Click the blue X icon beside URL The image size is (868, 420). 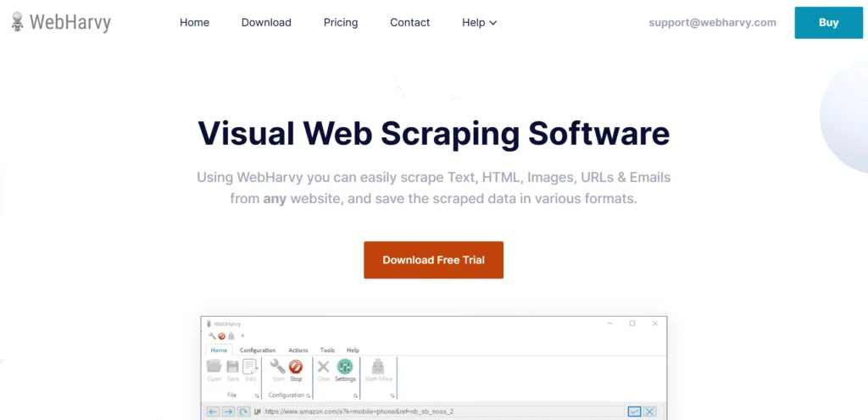point(650,412)
